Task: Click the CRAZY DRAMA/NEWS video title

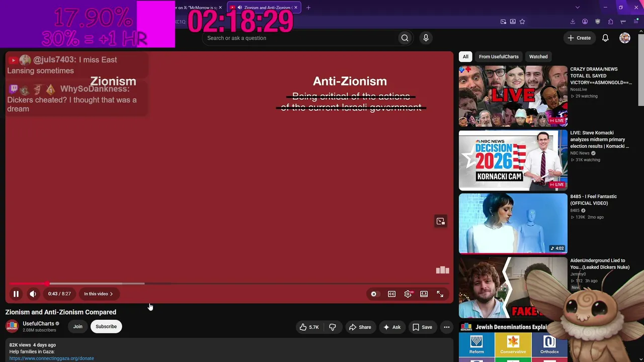Action: point(601,76)
